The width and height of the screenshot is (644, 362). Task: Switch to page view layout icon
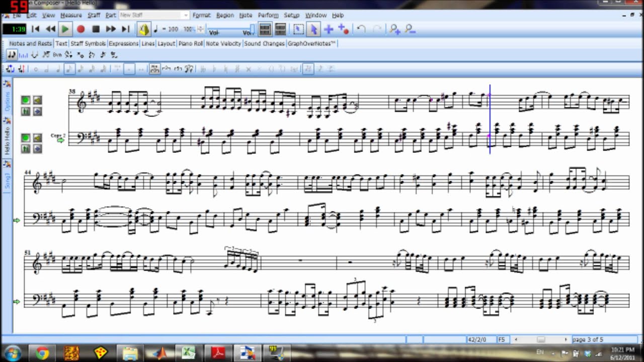coord(265,29)
